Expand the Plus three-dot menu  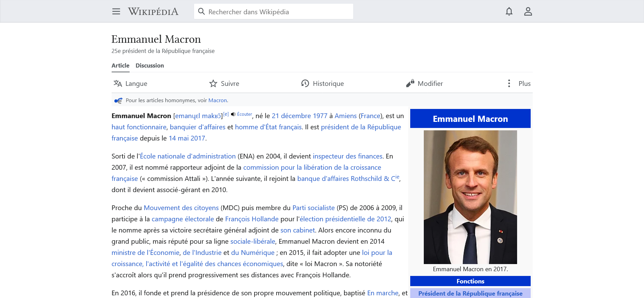(509, 83)
